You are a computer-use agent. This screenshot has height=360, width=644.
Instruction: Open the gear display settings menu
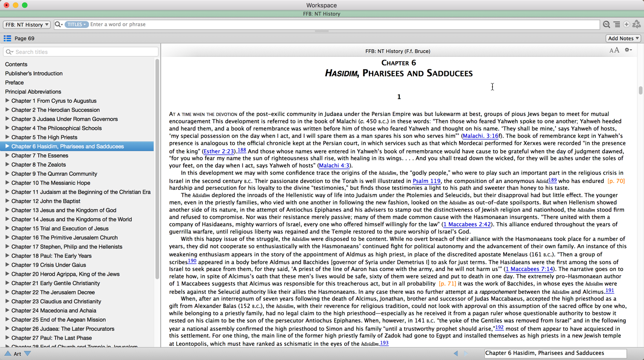628,50
